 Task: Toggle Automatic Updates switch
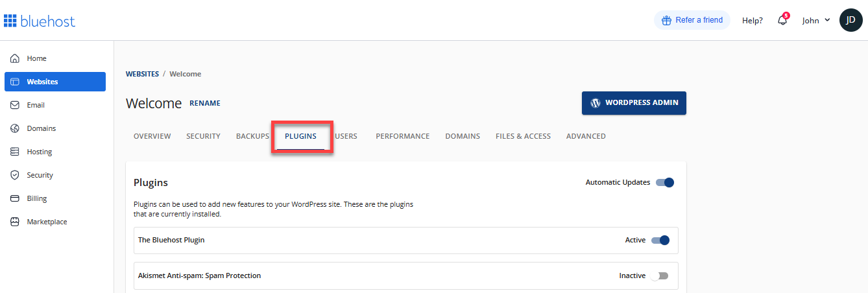pyautogui.click(x=665, y=183)
